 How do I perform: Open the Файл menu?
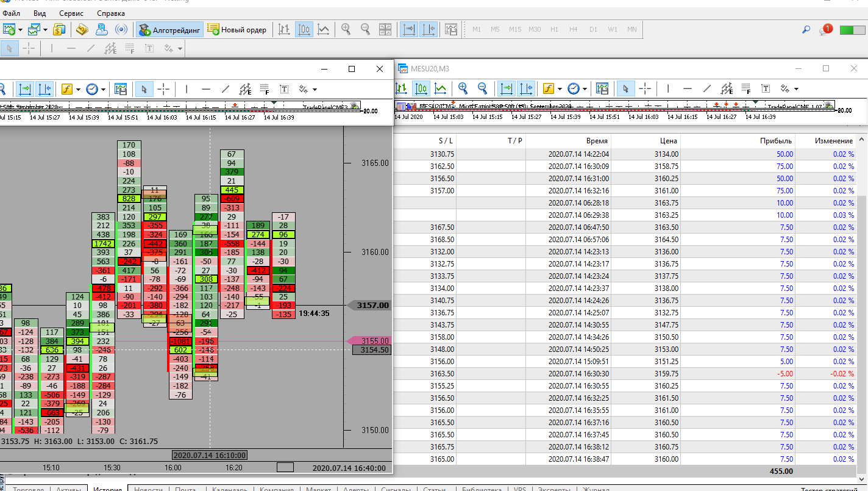point(11,13)
